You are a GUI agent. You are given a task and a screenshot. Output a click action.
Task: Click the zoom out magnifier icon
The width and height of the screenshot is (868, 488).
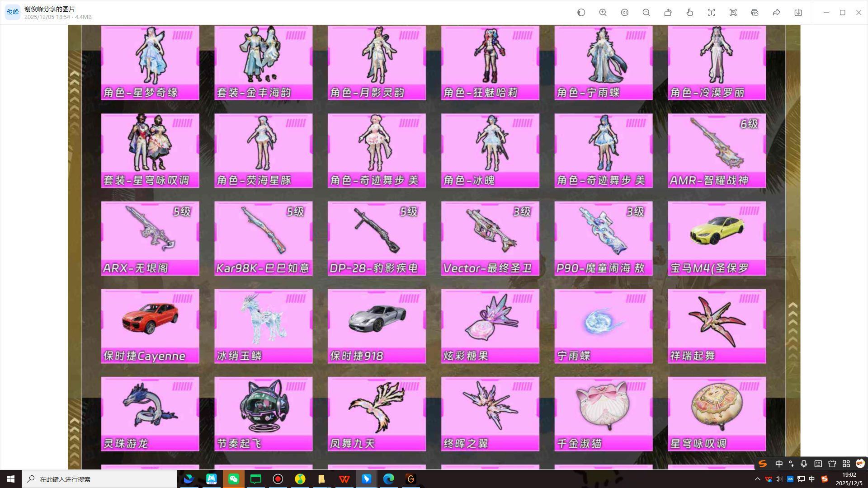click(x=646, y=13)
